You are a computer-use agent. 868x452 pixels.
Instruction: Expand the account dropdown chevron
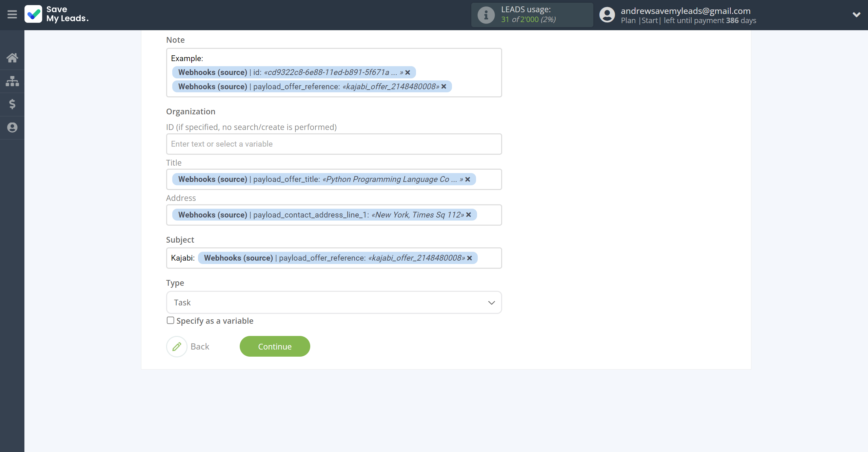[856, 15]
